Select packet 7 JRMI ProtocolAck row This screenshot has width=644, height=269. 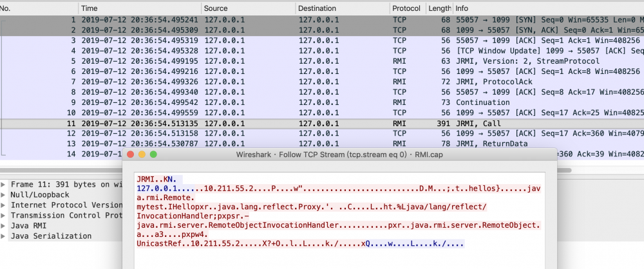point(322,82)
